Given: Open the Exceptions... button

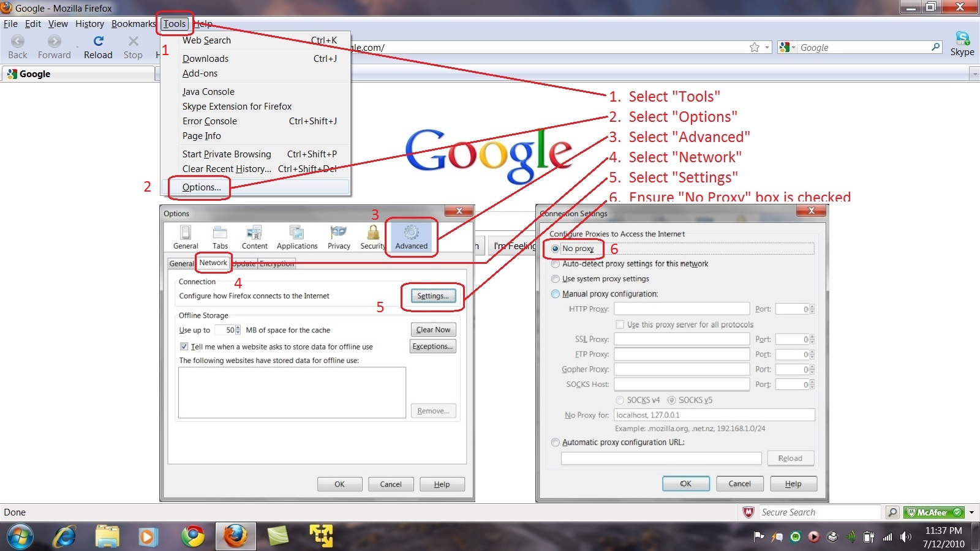Looking at the screenshot, I should (432, 347).
